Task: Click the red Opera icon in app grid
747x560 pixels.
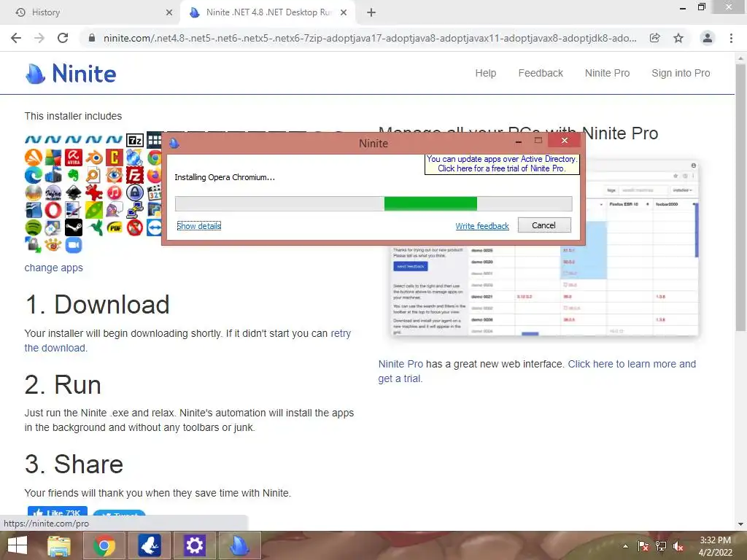Action: pos(53,210)
